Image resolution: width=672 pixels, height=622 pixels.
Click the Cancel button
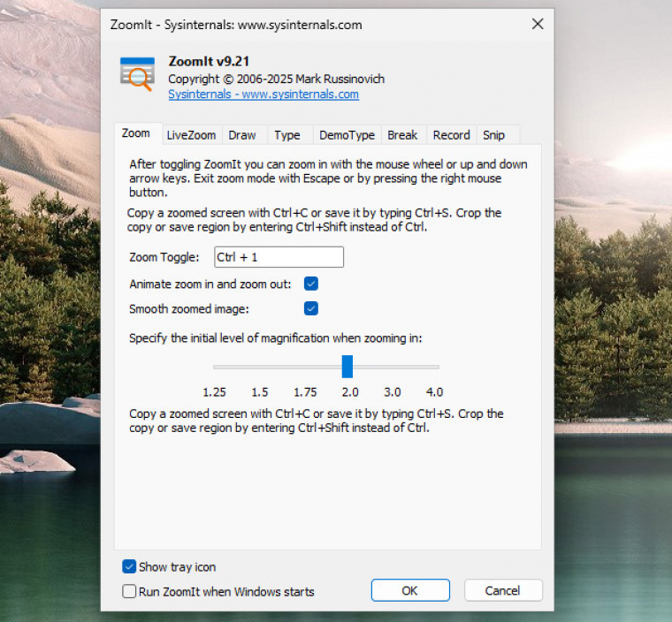pyautogui.click(x=502, y=590)
